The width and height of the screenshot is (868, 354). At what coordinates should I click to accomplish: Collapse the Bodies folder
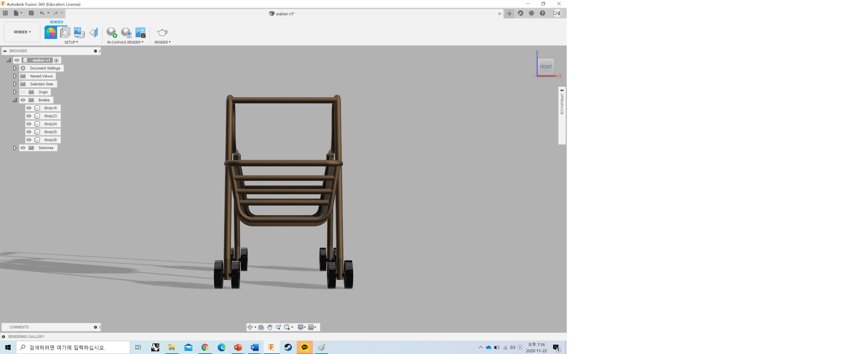(14, 100)
